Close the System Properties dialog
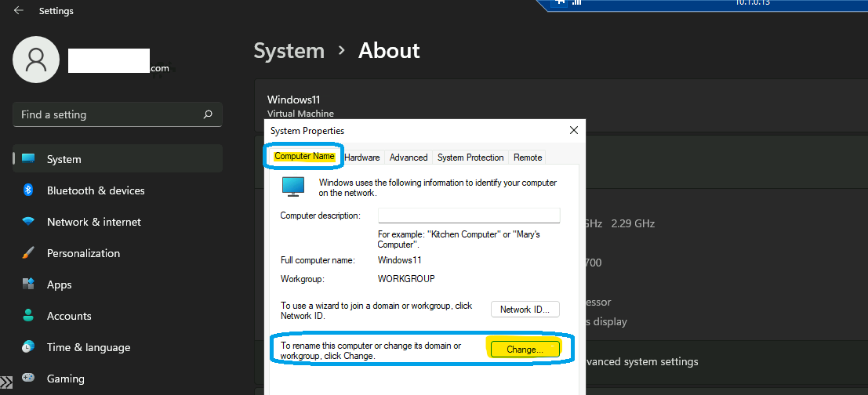 (x=573, y=131)
